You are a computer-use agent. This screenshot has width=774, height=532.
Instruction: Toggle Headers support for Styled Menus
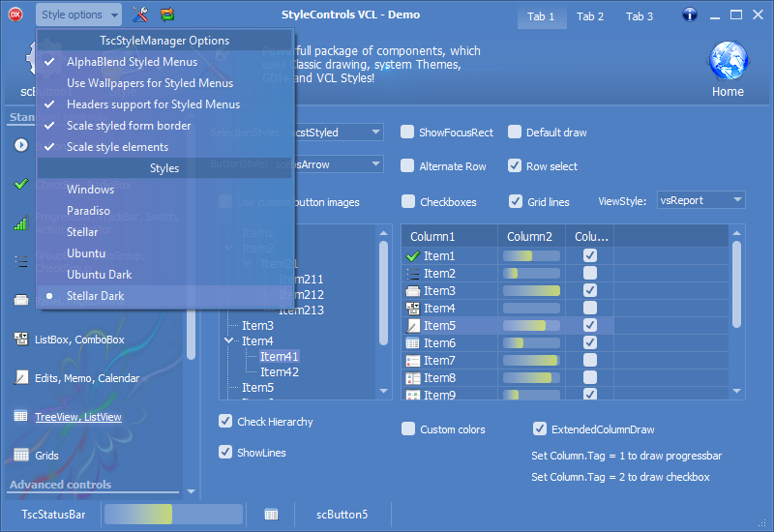[x=164, y=104]
